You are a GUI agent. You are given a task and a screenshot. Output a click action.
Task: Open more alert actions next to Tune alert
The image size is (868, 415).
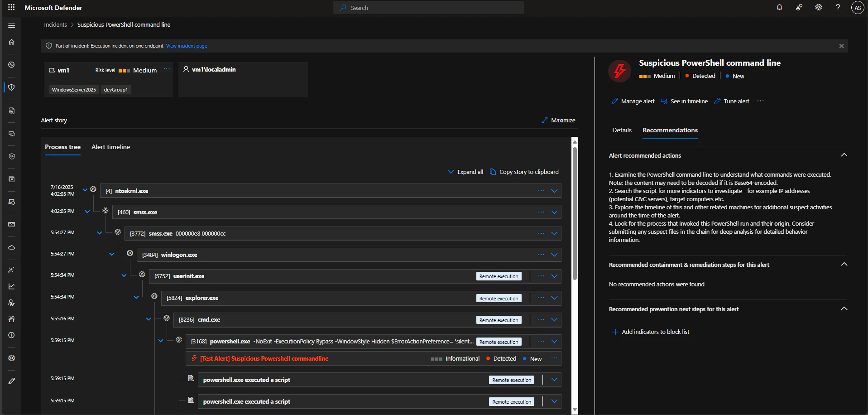[x=760, y=101]
